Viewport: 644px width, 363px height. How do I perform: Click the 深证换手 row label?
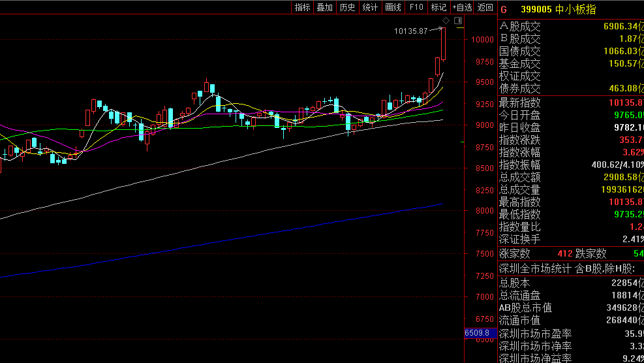tap(519, 239)
